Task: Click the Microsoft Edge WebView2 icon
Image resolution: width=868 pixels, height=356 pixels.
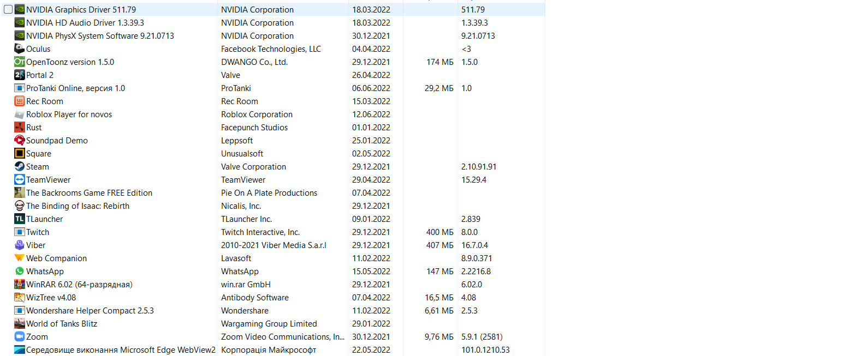Action: point(20,349)
